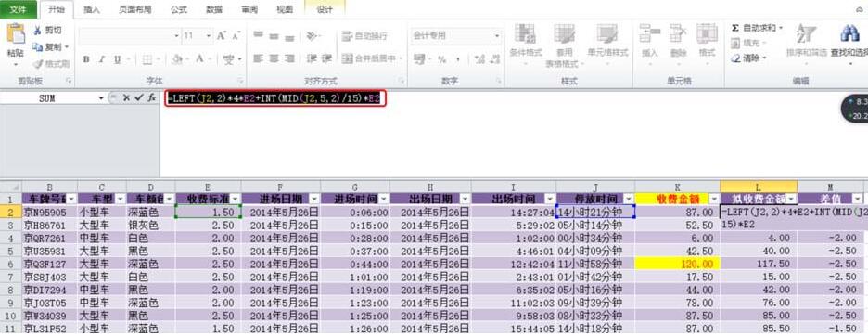
Task: Click the Insert cells (插入) icon
Action: click(x=649, y=33)
